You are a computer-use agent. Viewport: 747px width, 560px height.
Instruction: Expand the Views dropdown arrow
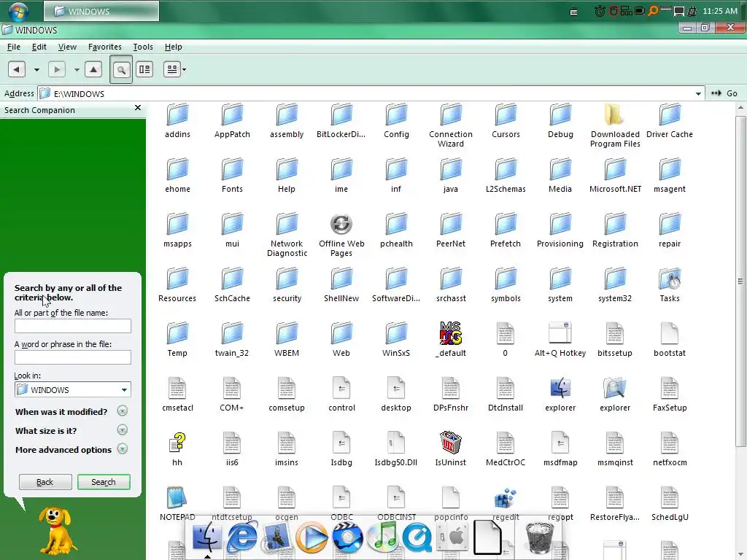click(185, 70)
